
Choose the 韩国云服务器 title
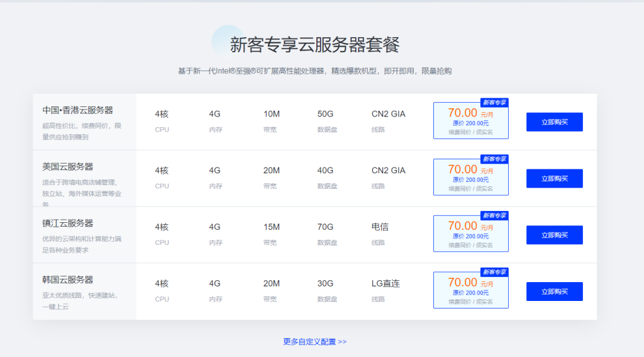tap(68, 280)
